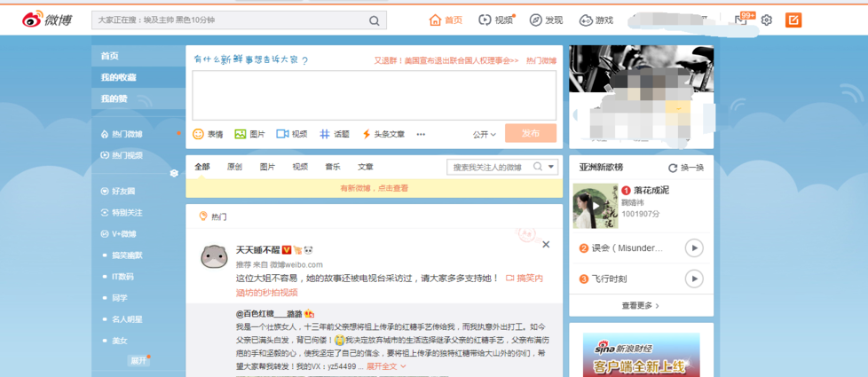Show more compose options (three dots)
The width and height of the screenshot is (868, 377).
(x=421, y=134)
